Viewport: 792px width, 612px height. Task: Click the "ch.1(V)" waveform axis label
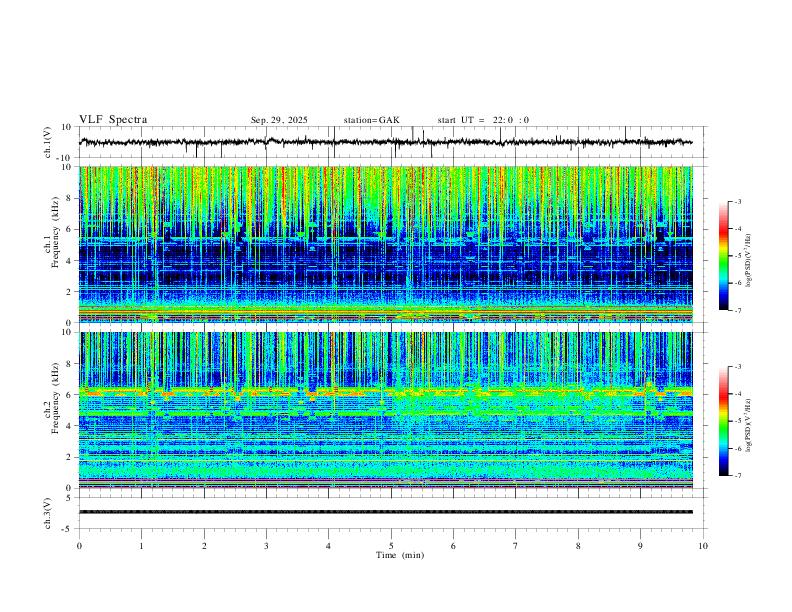coord(48,142)
